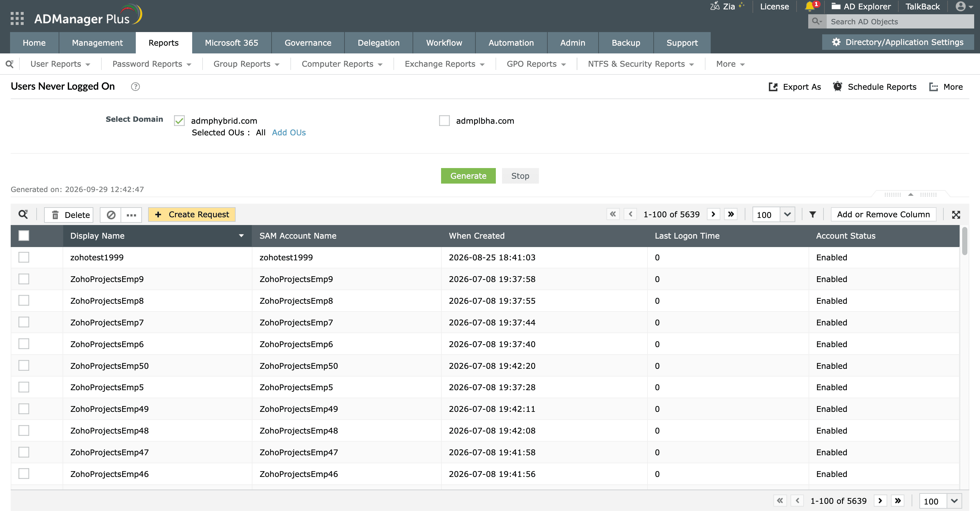Viewport: 980px width, 520px height.
Task: Open AD Explorer folder icon
Action: (x=836, y=6)
